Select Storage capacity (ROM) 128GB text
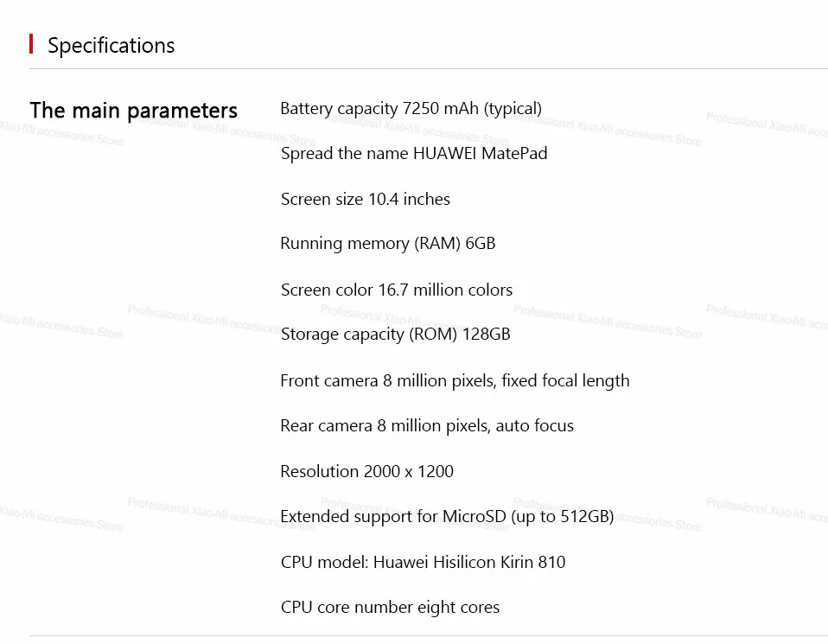 pos(395,335)
